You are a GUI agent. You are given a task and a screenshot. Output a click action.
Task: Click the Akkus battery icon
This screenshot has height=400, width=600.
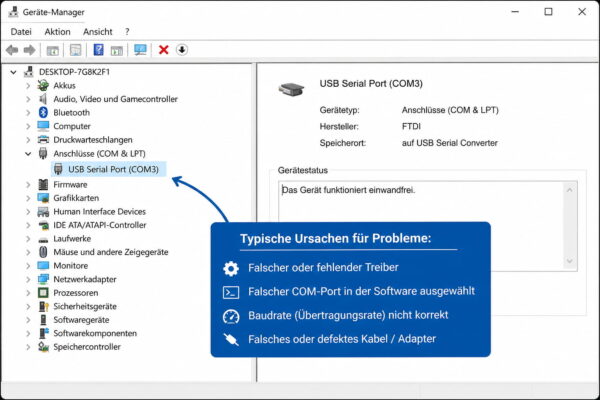click(x=43, y=85)
